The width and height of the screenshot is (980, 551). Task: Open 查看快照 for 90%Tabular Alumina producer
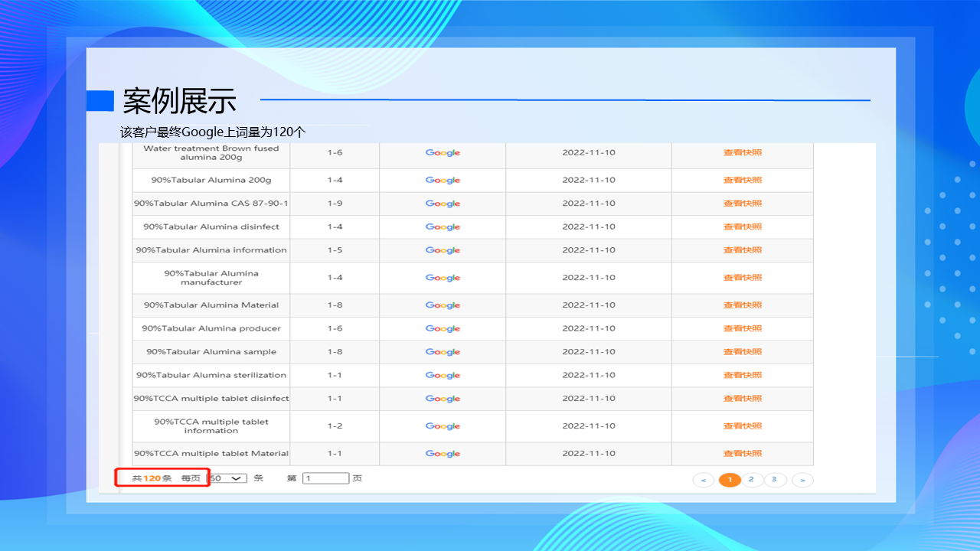pyautogui.click(x=743, y=328)
